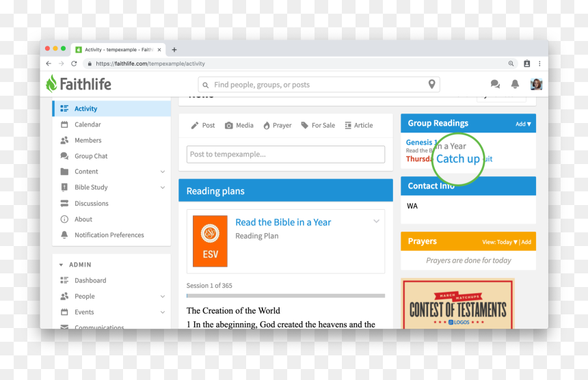This screenshot has height=380, width=588.
Task: Click the Notification Preferences bell icon
Action: [64, 235]
